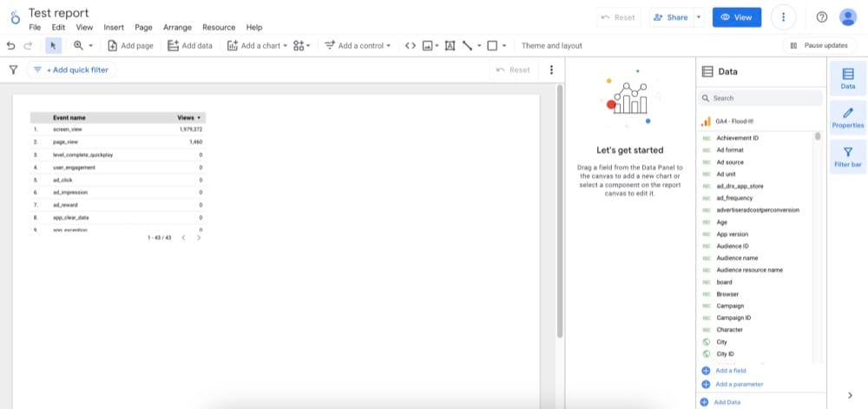Image resolution: width=868 pixels, height=409 pixels.
Task: Open the Resource menu
Action: click(219, 27)
